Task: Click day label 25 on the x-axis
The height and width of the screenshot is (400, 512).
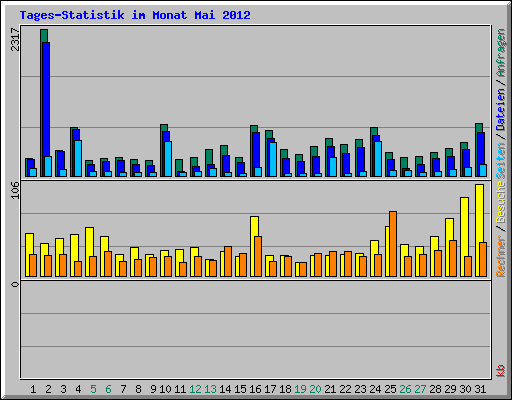Action: (x=390, y=389)
